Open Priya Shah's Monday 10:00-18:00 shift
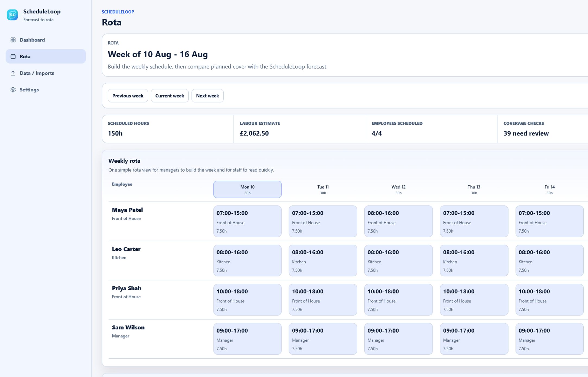This screenshot has width=588, height=377. pyautogui.click(x=247, y=300)
